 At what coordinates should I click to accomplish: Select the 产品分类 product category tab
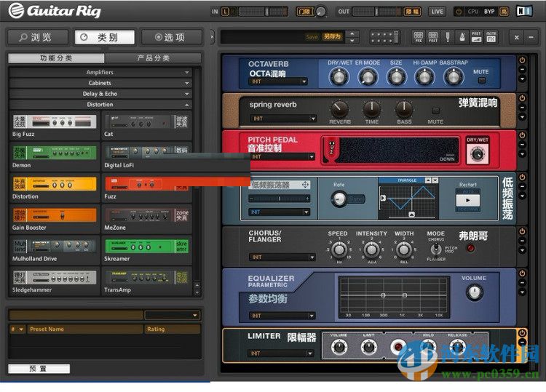click(153, 58)
